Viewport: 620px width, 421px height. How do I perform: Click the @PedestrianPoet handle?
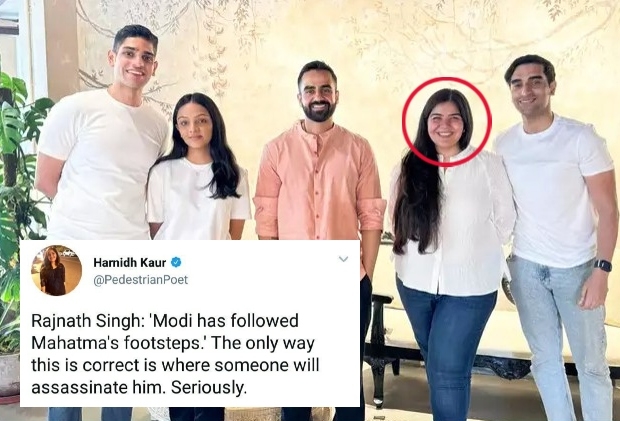[x=140, y=280]
